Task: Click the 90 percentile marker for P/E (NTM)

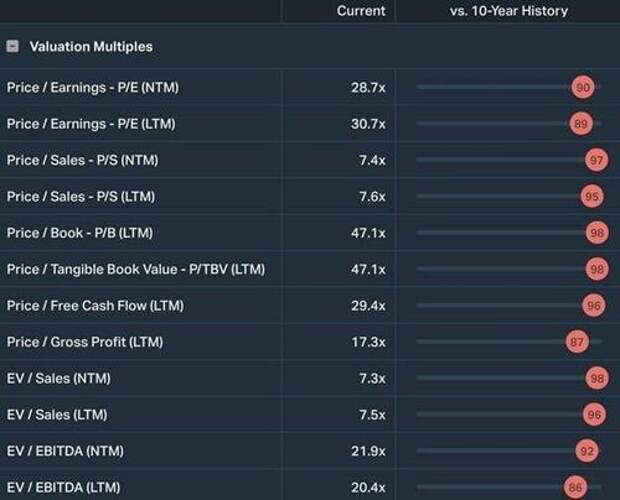Action: point(583,88)
